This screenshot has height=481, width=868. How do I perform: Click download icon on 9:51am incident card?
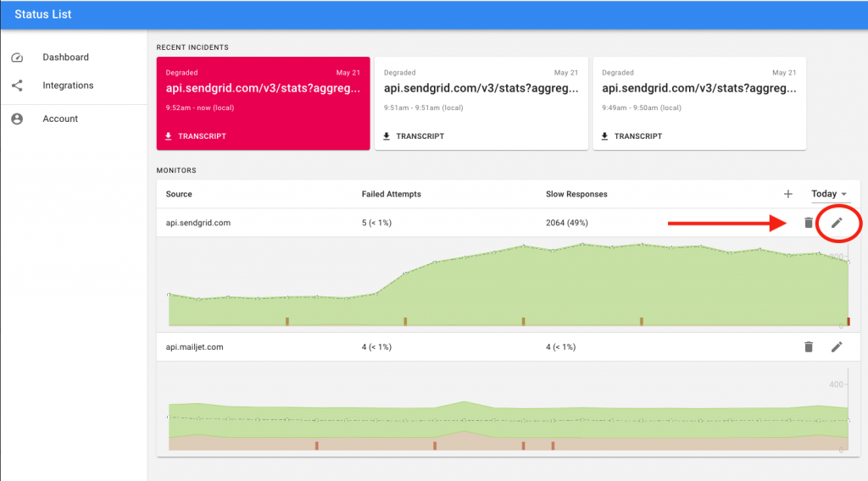pyautogui.click(x=387, y=136)
